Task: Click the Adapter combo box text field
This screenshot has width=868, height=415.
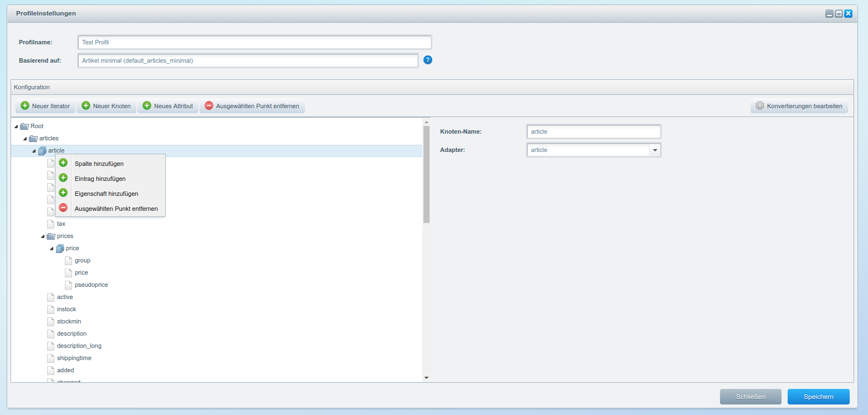Action: coord(588,150)
